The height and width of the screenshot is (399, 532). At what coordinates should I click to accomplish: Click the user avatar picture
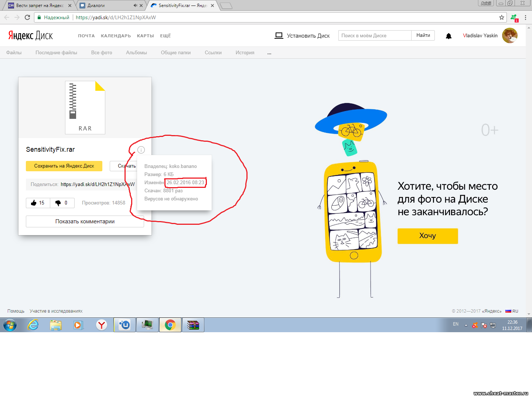click(x=509, y=35)
